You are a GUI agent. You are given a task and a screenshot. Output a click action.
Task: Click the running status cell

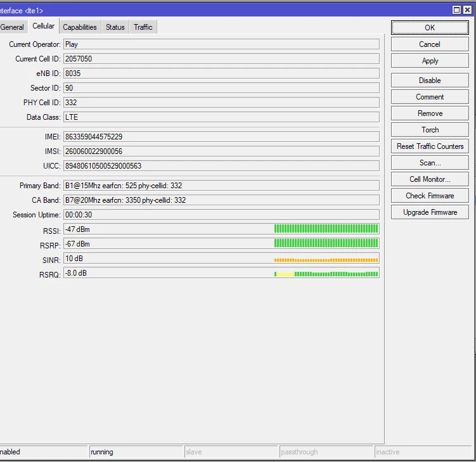[136, 452]
